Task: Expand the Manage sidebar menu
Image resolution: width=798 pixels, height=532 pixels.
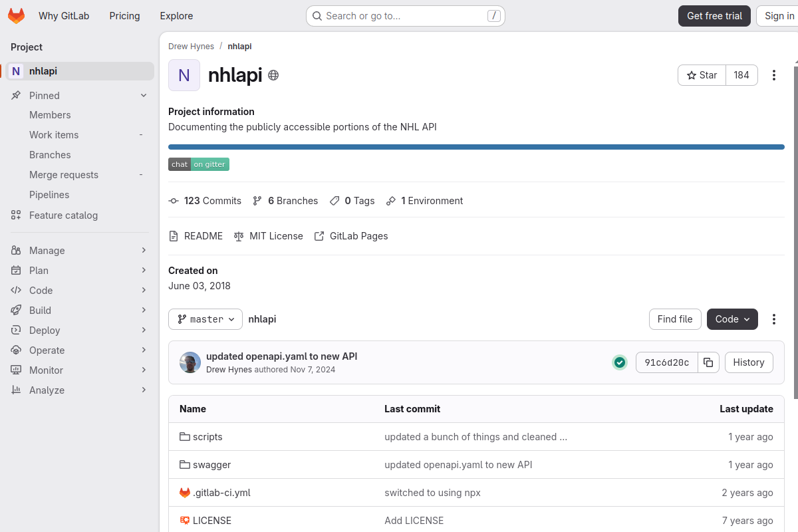Action: (x=80, y=251)
